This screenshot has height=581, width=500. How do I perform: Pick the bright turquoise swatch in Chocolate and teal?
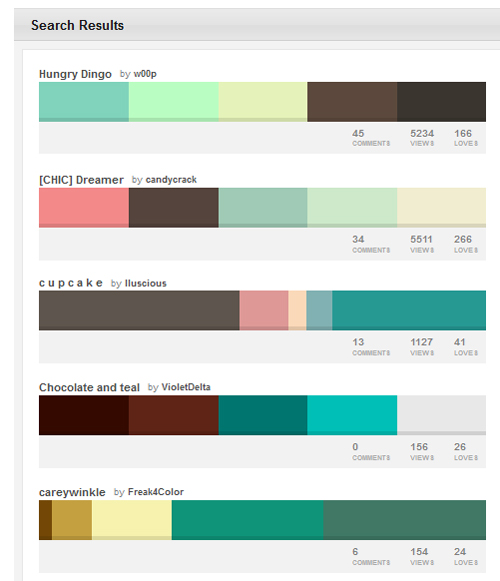coord(352,415)
